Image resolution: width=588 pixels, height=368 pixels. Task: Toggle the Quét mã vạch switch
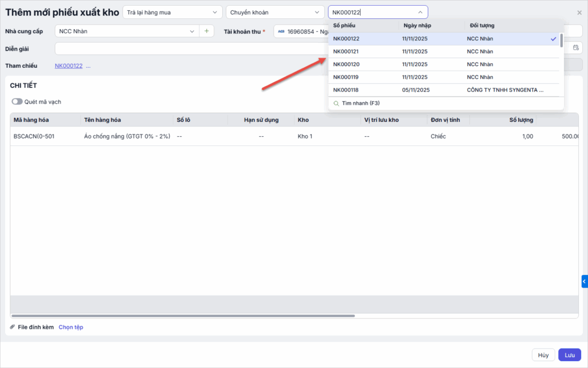tap(17, 102)
